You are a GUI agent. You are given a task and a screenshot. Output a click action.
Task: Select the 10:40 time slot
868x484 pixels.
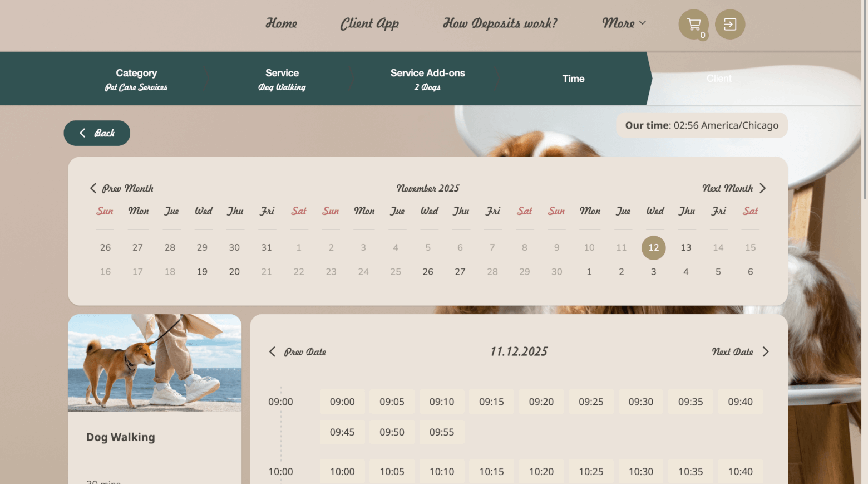click(x=740, y=471)
